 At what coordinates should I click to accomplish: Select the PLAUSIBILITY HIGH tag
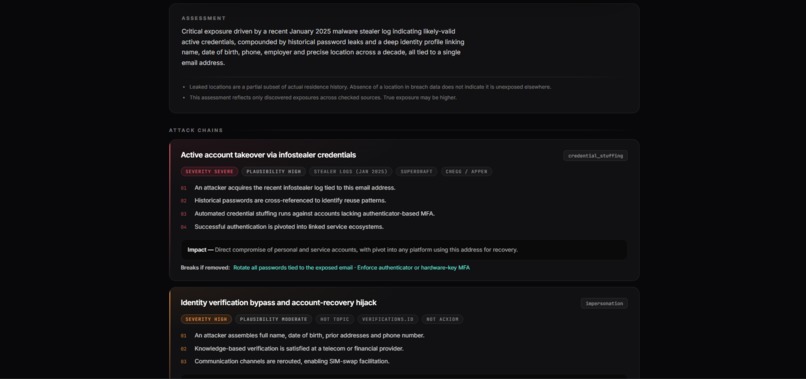[x=273, y=172]
